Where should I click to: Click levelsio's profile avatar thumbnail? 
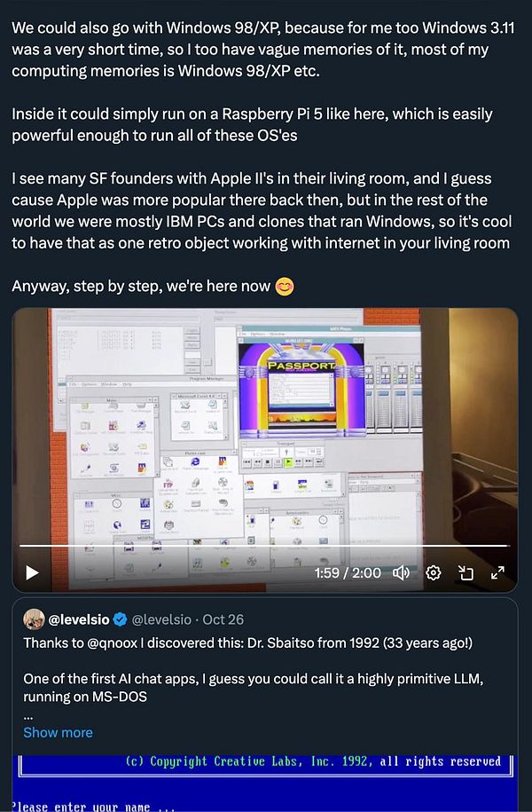tap(33, 621)
